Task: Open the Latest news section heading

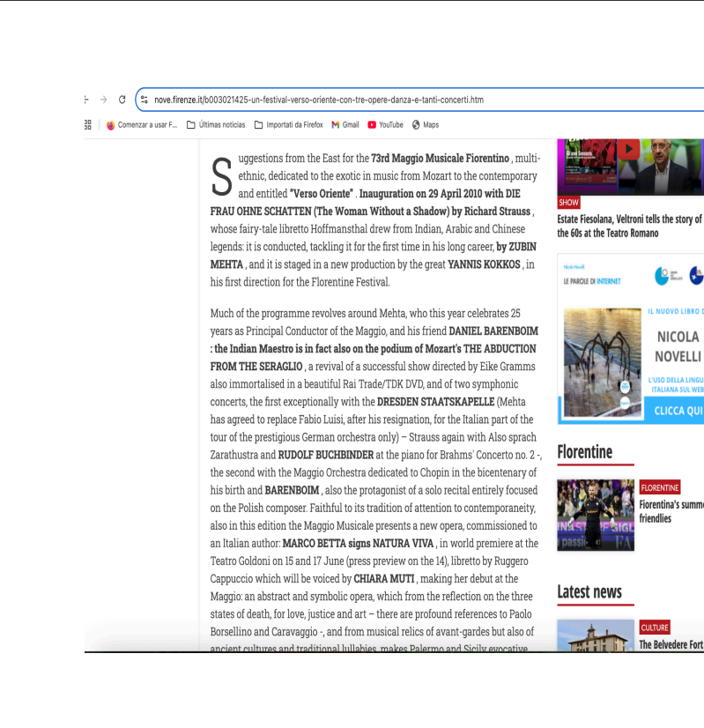Action: (589, 592)
